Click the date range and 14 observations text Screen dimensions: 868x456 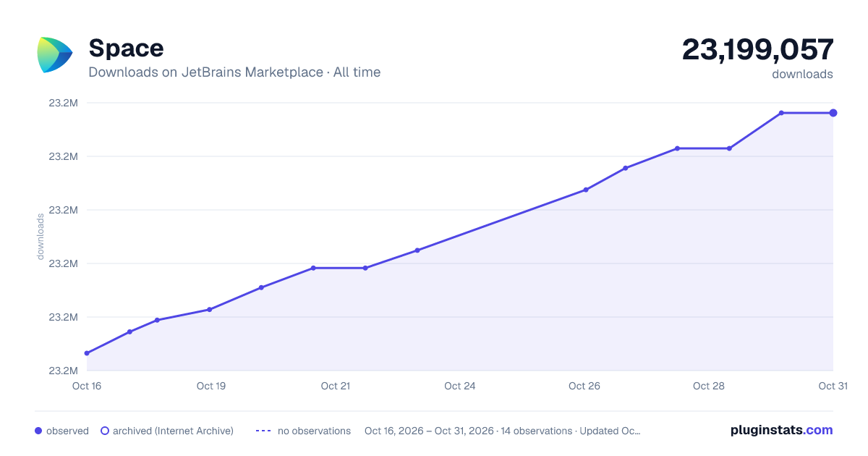click(502, 431)
